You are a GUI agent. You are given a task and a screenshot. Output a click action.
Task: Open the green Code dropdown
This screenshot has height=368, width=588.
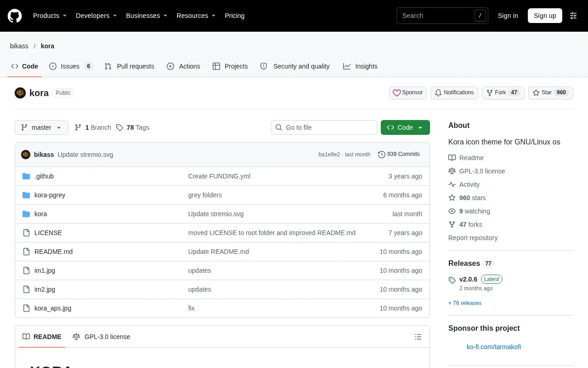click(405, 127)
